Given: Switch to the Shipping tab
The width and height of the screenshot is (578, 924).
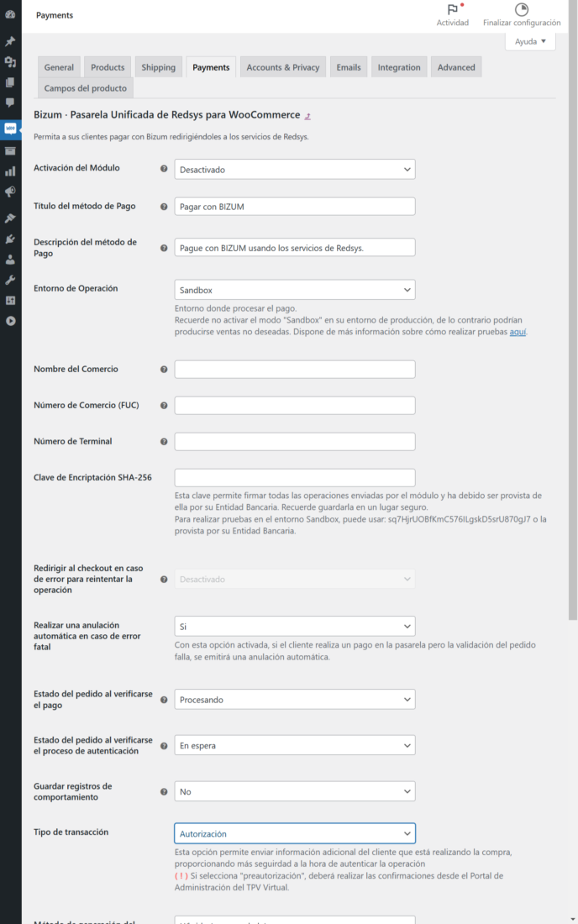Looking at the screenshot, I should [x=158, y=67].
